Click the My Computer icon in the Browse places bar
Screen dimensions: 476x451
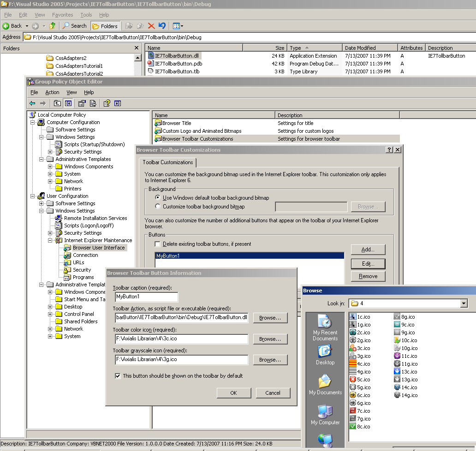click(325, 411)
